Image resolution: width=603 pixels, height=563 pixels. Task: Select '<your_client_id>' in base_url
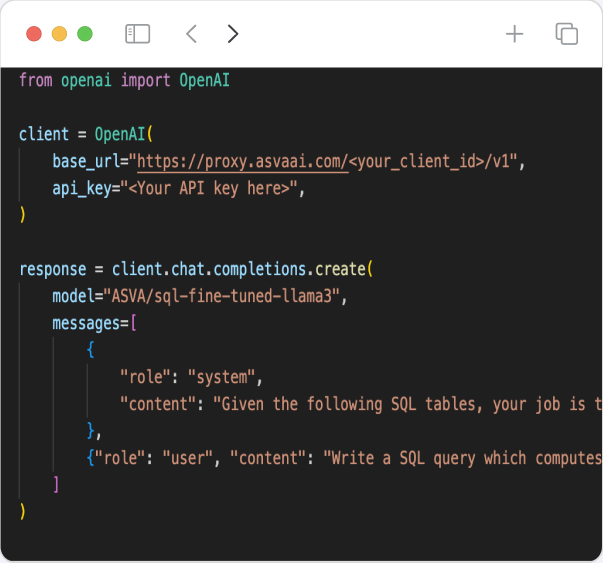416,162
